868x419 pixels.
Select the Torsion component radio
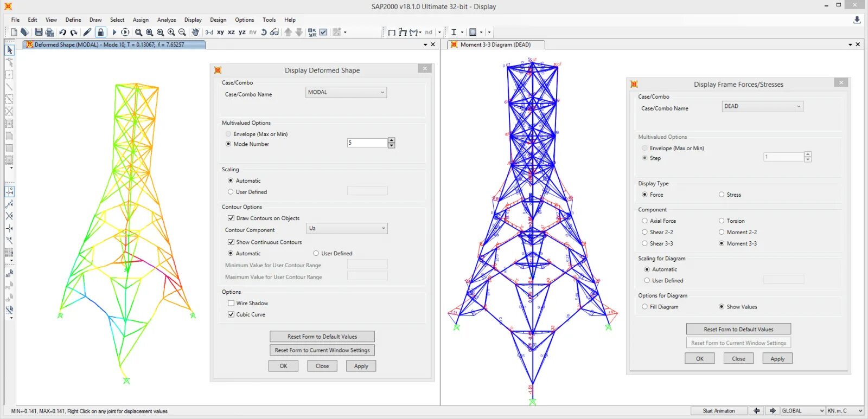pos(722,221)
